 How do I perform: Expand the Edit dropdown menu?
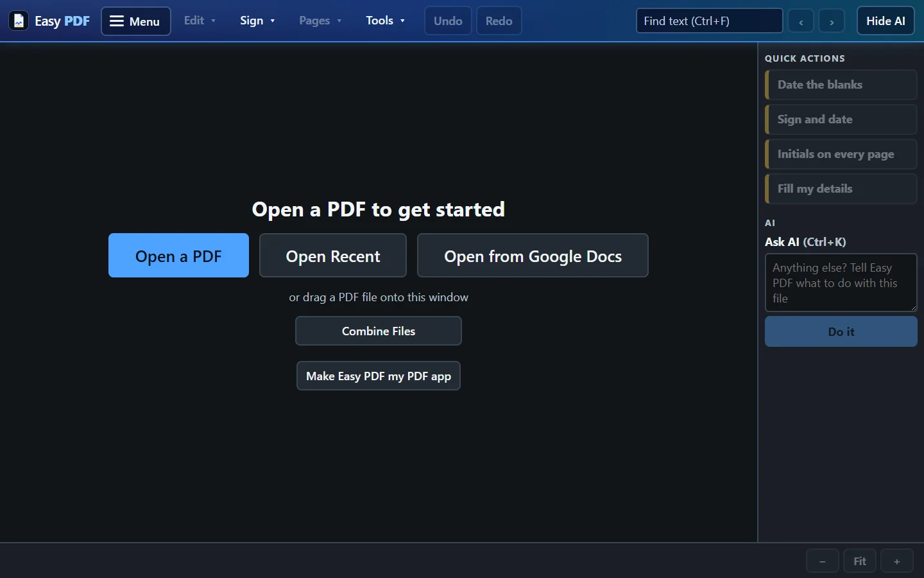point(200,21)
